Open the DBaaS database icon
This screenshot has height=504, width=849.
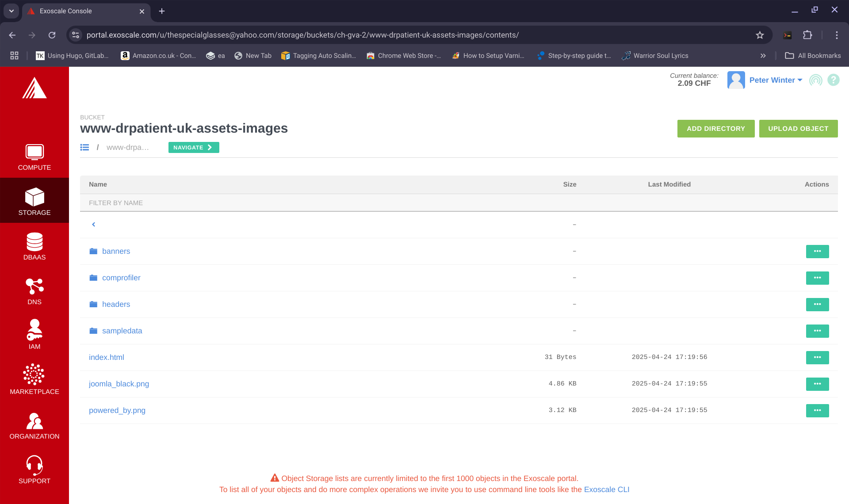[34, 242]
